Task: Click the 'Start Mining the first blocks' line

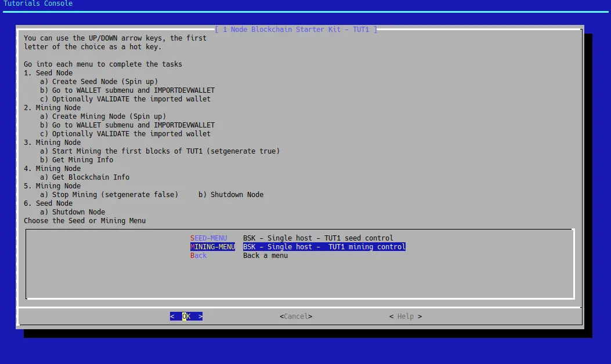Action: (x=160, y=151)
